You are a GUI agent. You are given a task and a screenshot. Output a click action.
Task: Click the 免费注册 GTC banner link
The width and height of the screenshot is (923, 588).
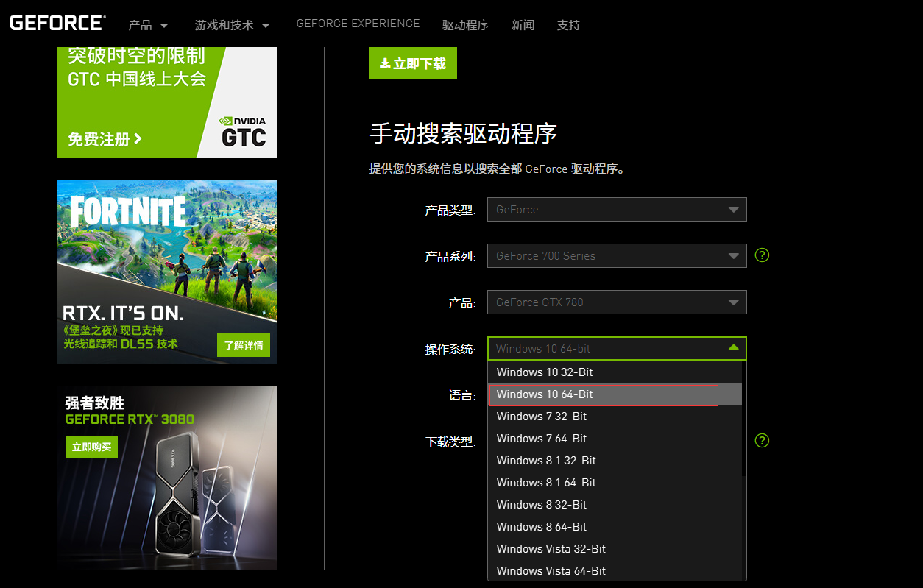pos(105,139)
